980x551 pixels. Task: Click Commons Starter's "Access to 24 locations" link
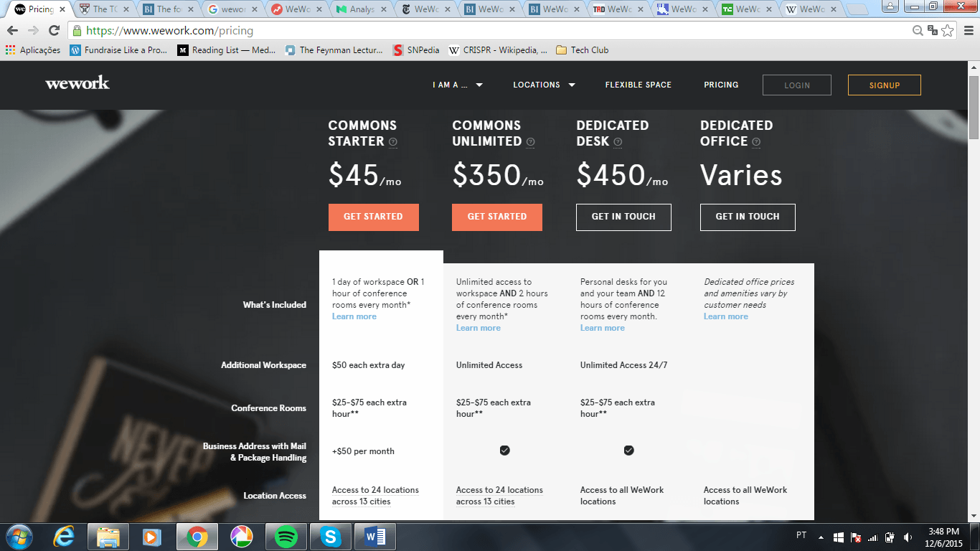375,496
